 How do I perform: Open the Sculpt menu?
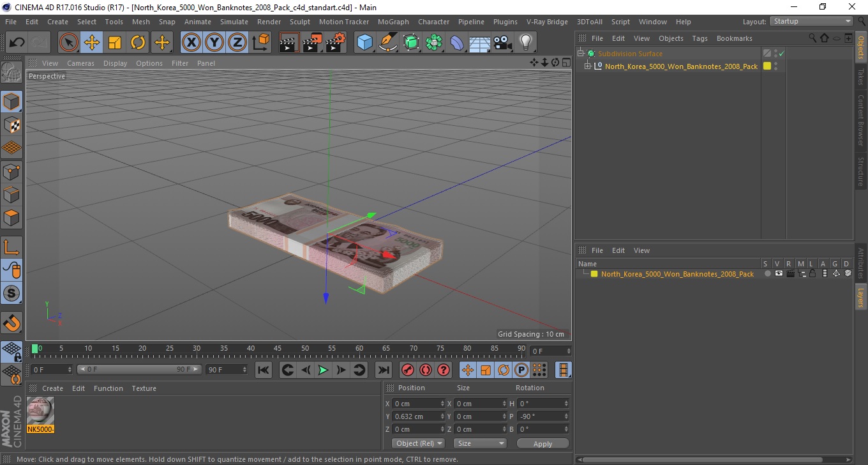(300, 22)
